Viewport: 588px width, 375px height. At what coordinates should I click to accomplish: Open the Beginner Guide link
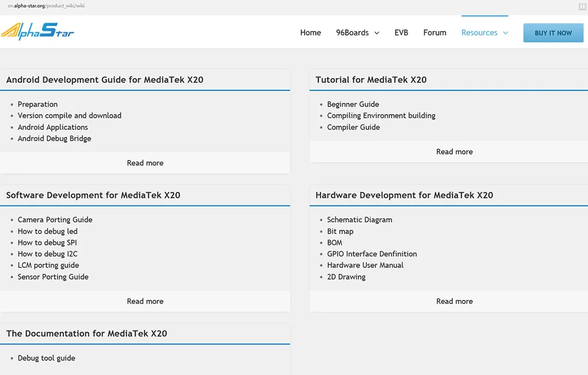pos(353,104)
